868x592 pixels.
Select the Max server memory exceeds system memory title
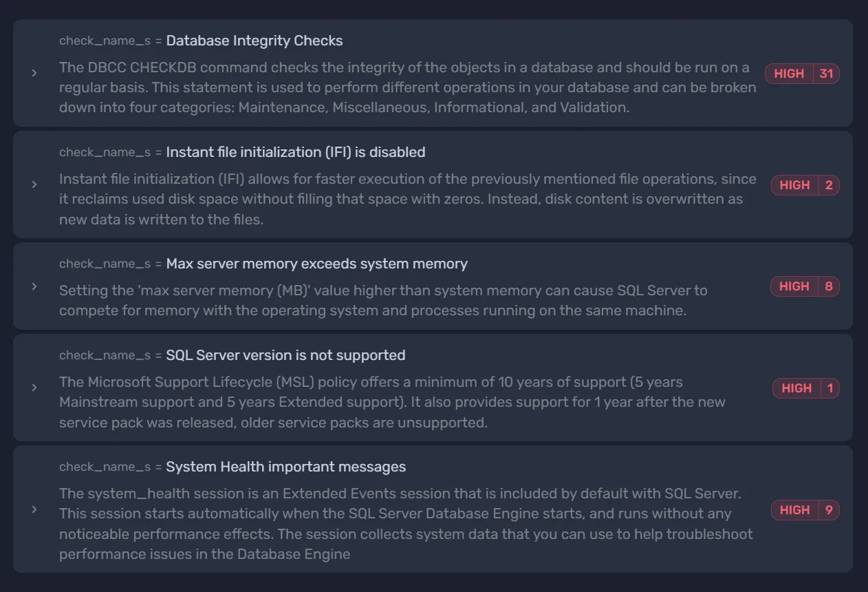[x=316, y=264]
